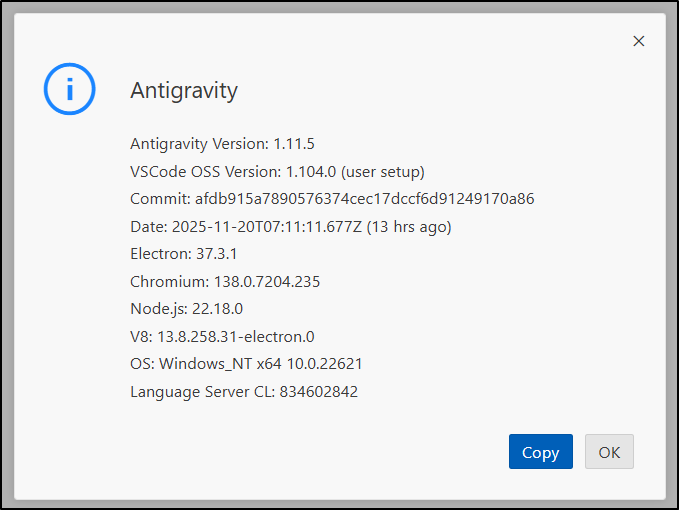The height and width of the screenshot is (510, 679).
Task: Click the Electron 37.3.1 line
Action: (182, 254)
